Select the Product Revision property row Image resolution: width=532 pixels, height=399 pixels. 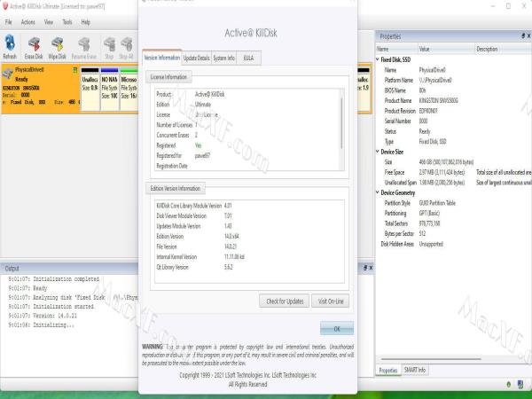(454, 111)
